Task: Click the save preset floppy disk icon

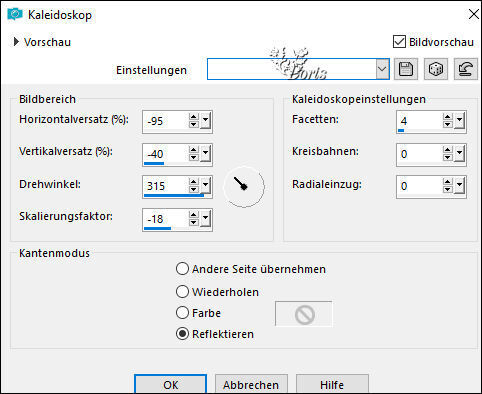Action: 406,69
